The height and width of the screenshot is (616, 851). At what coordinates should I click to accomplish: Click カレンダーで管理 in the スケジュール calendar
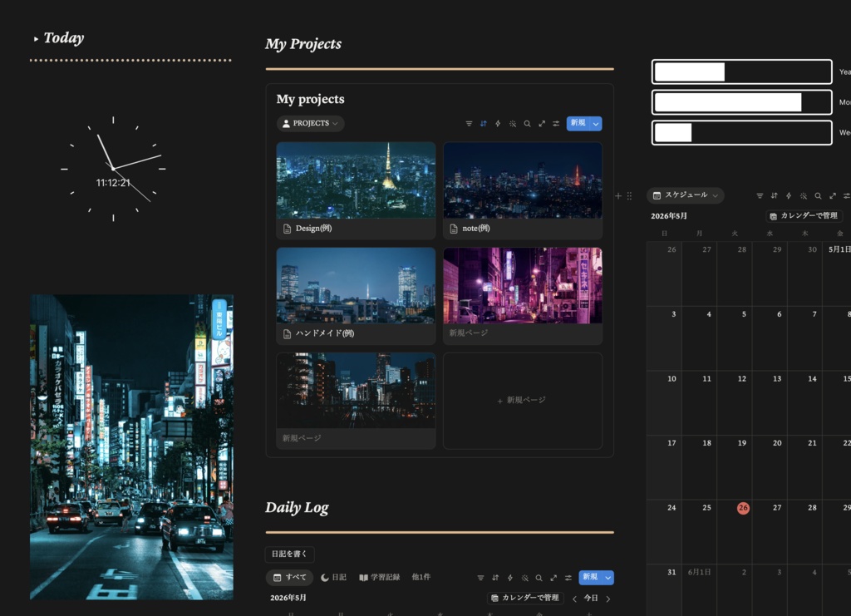click(x=804, y=216)
